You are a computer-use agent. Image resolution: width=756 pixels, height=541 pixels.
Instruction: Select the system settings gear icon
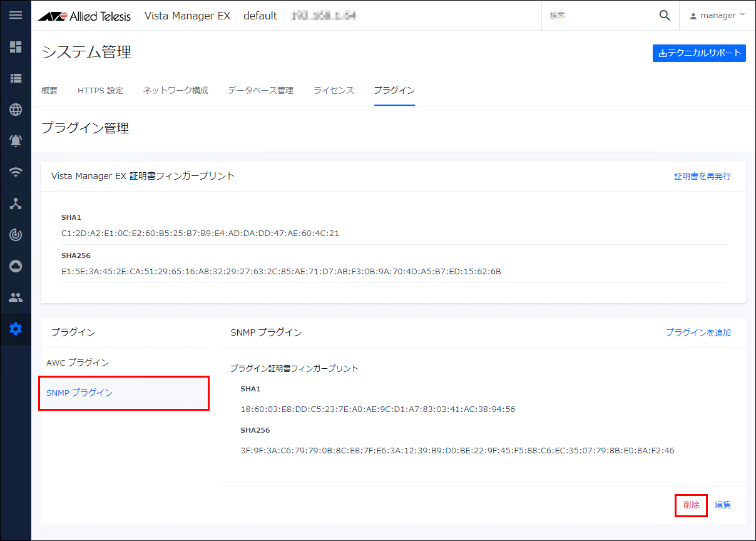16,329
